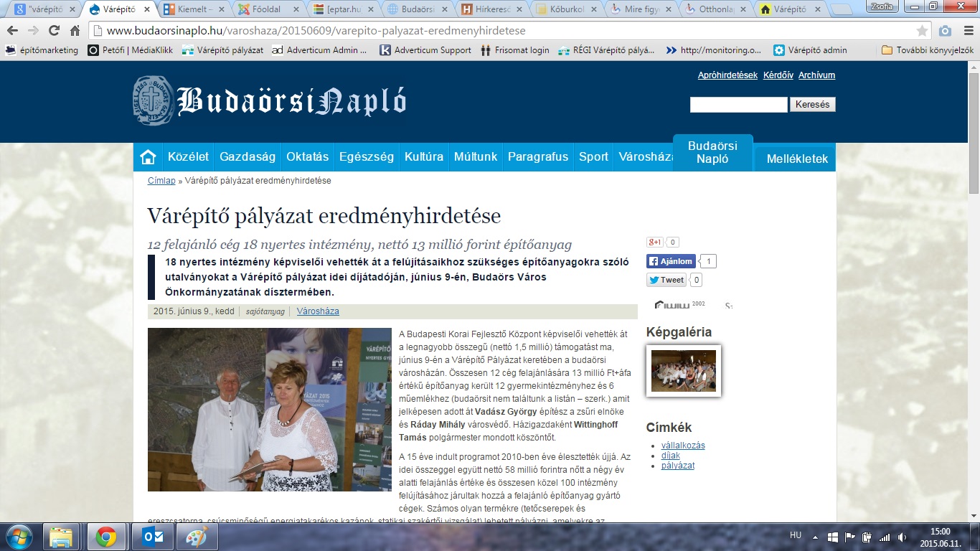Open the Múltunk menu section
This screenshot has width=980, height=551.
point(476,157)
